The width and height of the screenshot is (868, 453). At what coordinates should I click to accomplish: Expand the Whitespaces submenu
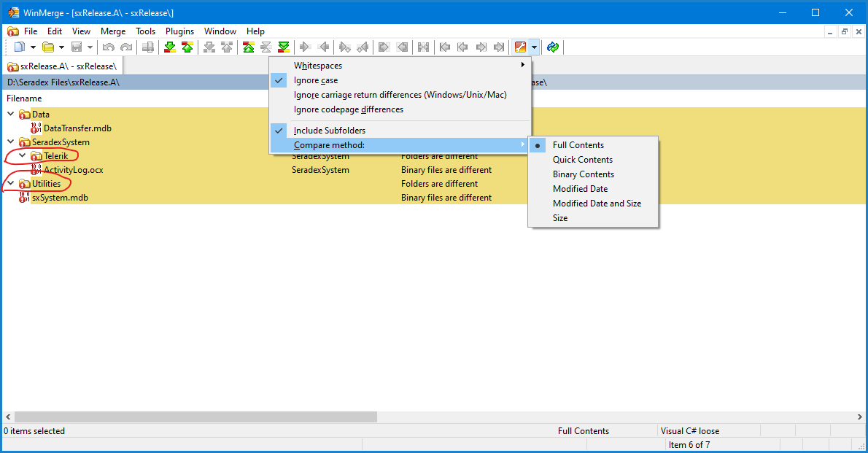[x=400, y=66]
